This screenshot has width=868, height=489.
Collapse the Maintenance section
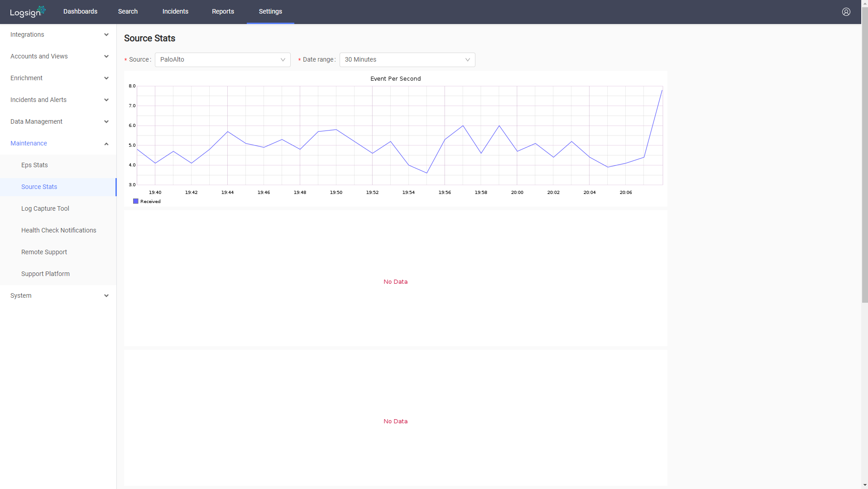pos(58,143)
